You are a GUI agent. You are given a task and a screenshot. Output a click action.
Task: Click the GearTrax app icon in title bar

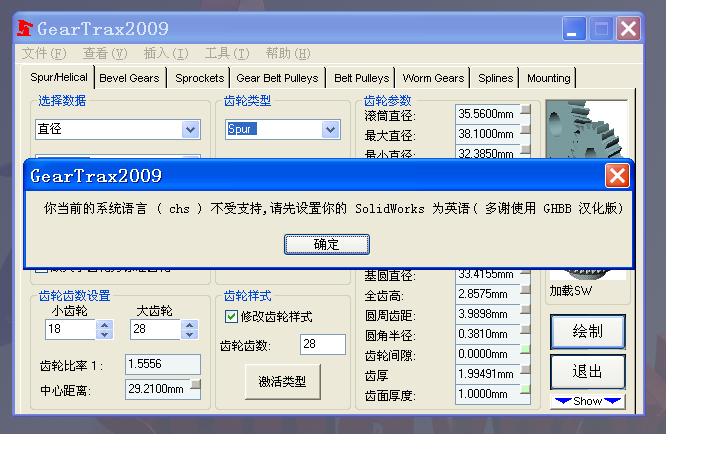tap(25, 28)
